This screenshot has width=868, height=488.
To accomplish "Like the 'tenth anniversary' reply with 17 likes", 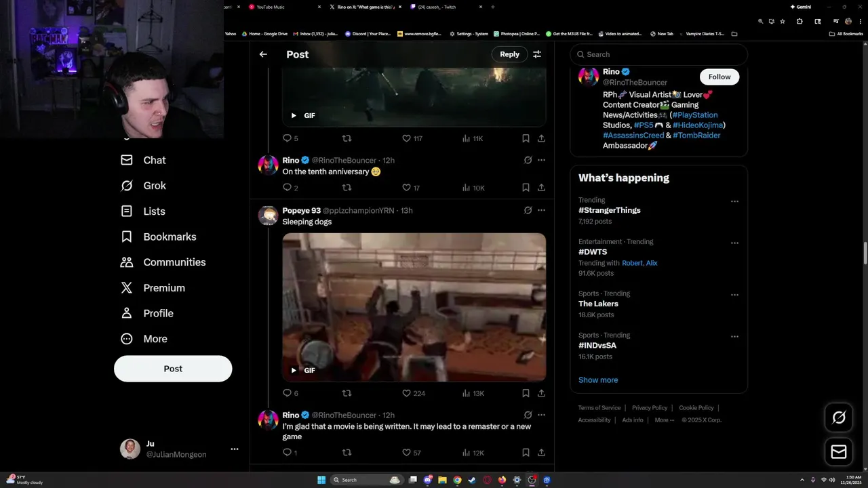I will tap(411, 188).
